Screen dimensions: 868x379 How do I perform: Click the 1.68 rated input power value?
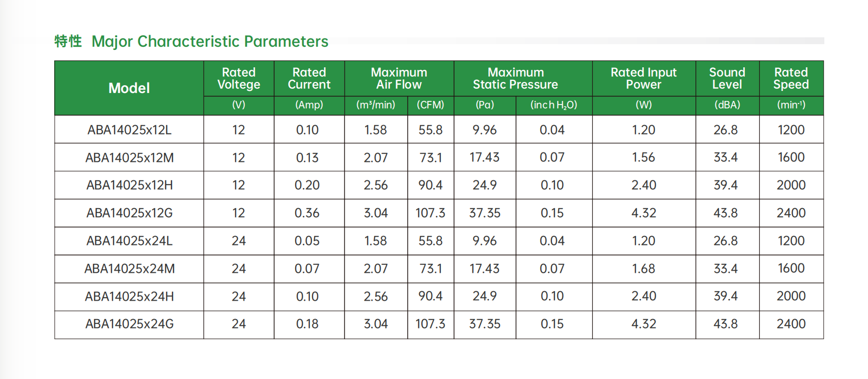tap(643, 269)
